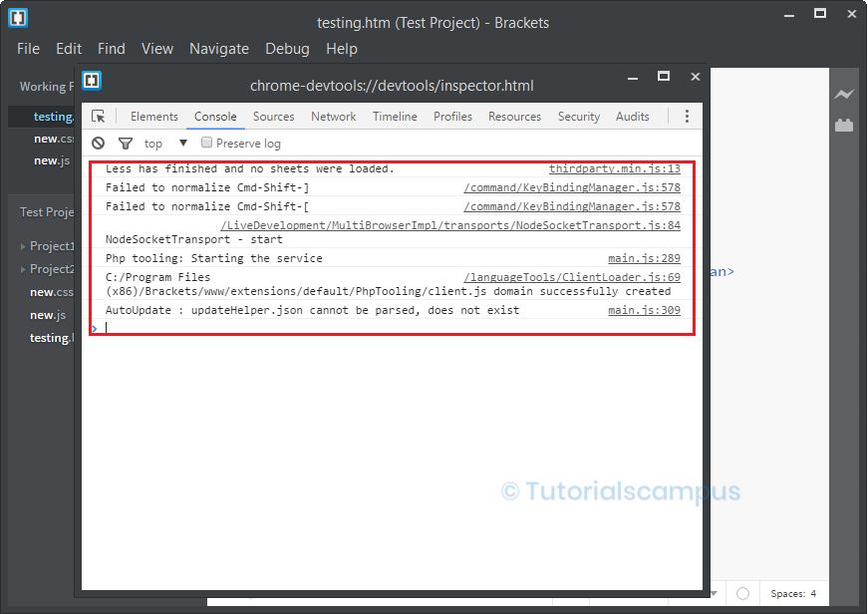Select testing file in Working Files
The width and height of the screenshot is (868, 614).
coord(53,117)
